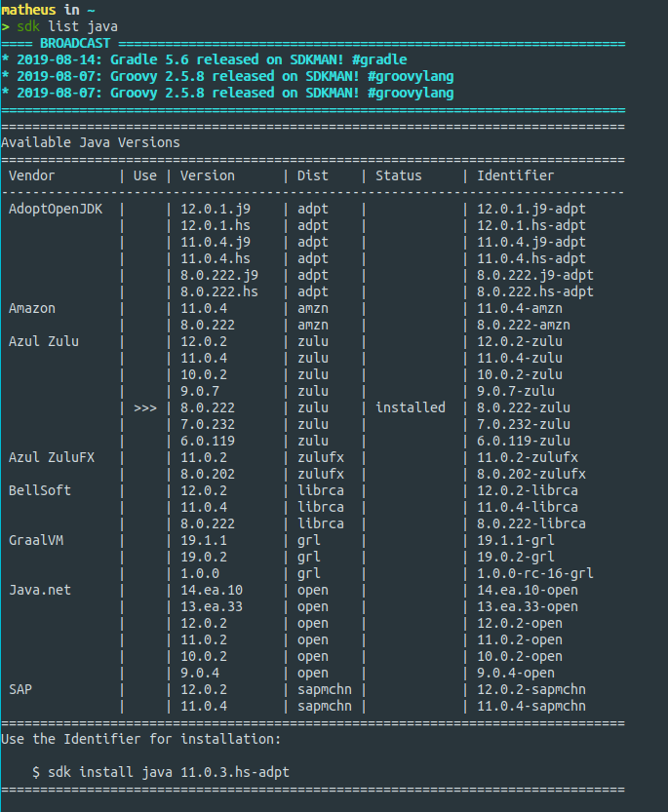Select identifier 11.0.4.hs-adpt
668x812 pixels.
pos(531,258)
